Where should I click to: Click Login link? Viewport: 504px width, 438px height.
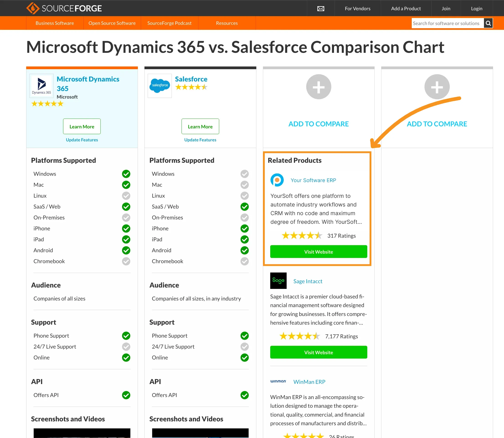pyautogui.click(x=477, y=9)
